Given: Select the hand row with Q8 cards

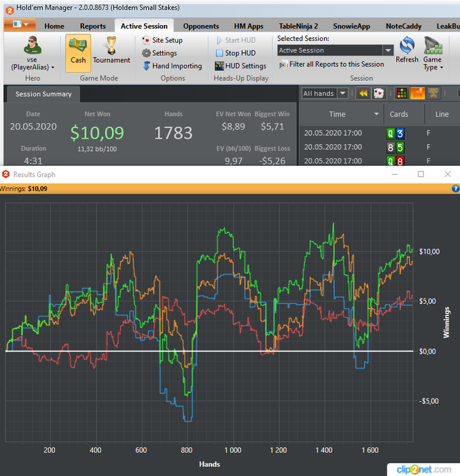Looking at the screenshot, I should [380, 160].
